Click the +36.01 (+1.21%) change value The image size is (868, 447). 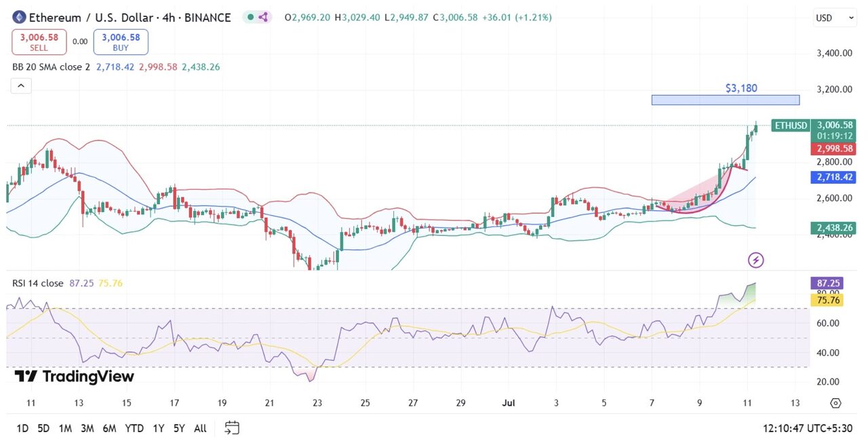click(x=517, y=18)
